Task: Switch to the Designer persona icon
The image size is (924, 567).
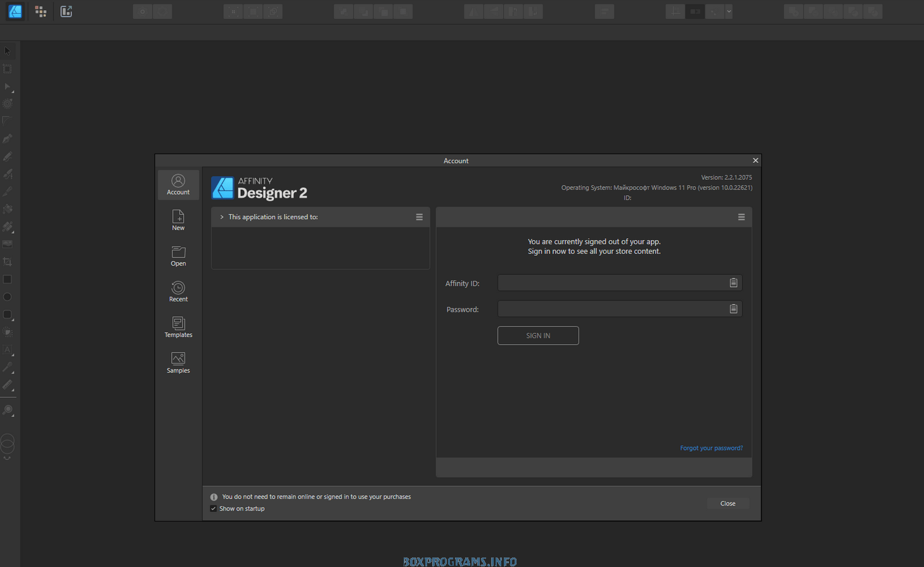Action: click(x=15, y=11)
